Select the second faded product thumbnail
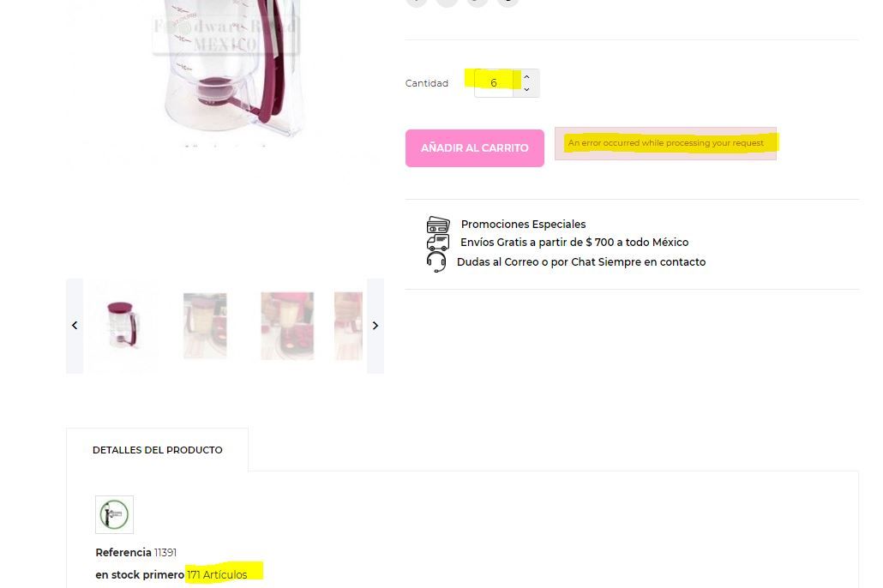The height and width of the screenshot is (588, 883). [x=205, y=326]
